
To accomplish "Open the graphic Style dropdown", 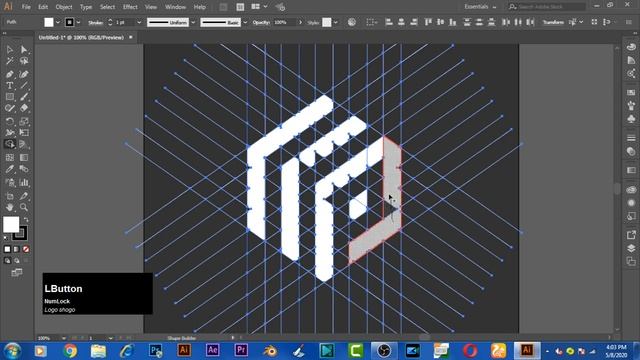I will pyautogui.click(x=336, y=22).
